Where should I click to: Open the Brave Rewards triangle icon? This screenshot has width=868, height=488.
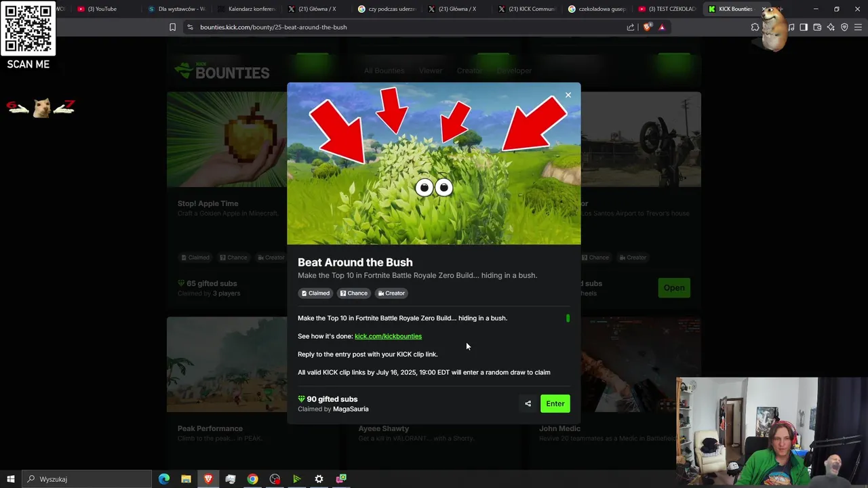(x=662, y=27)
